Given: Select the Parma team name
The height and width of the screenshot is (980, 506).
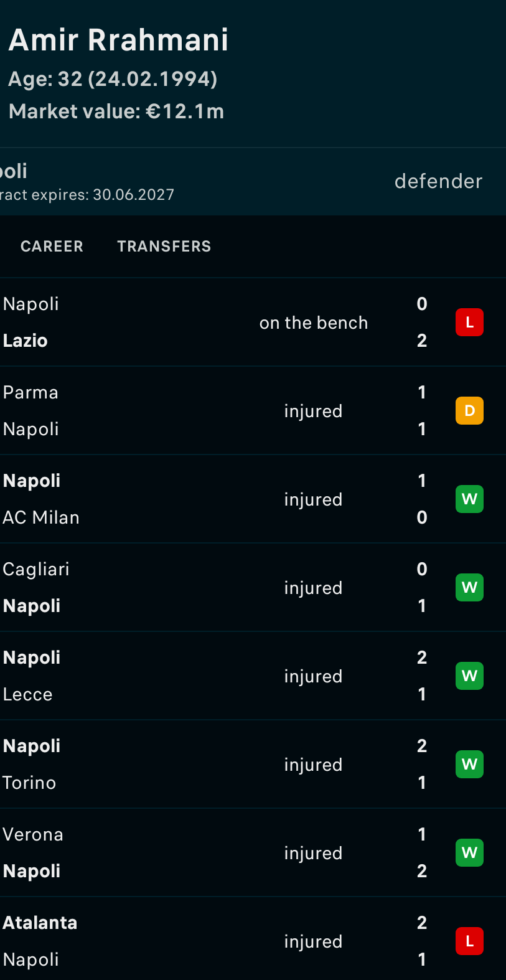Looking at the screenshot, I should (30, 392).
